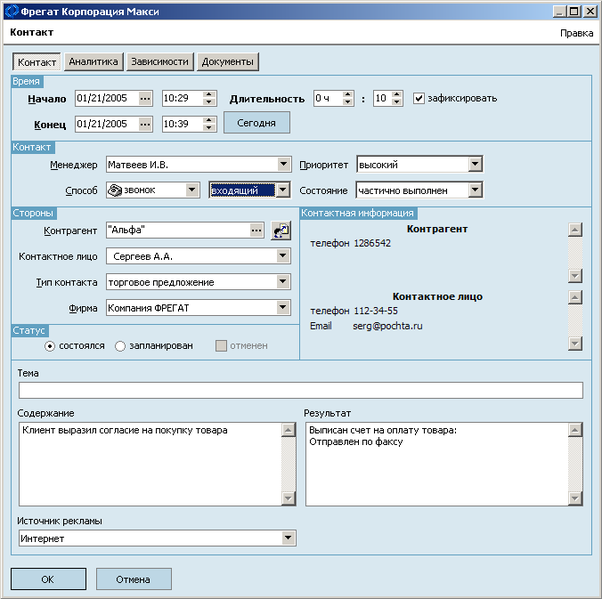Decrease Конец time with down arrow

point(208,128)
